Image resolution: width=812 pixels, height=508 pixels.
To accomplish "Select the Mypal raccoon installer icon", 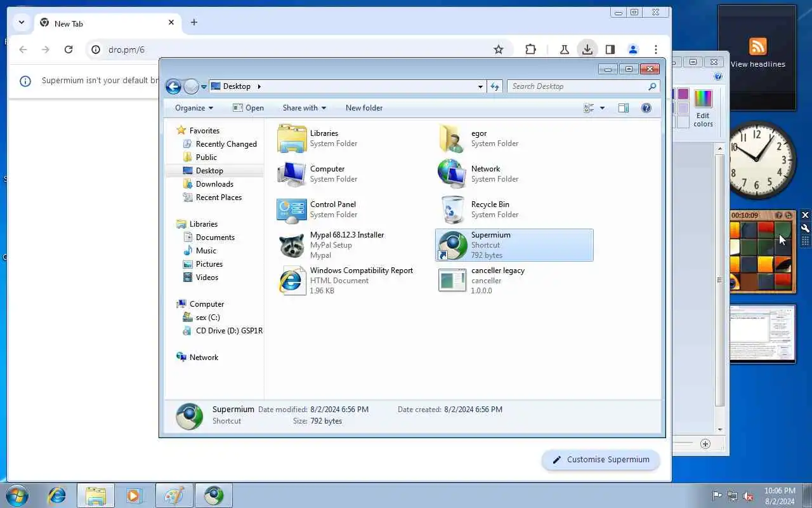I will point(292,245).
